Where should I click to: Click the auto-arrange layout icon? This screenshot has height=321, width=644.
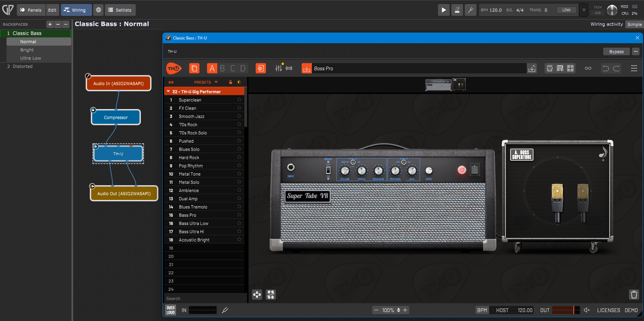point(271,295)
